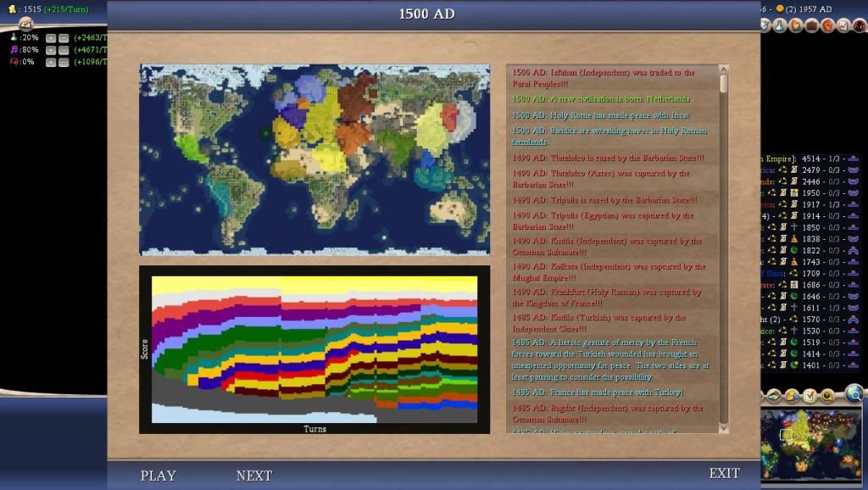Select the 'Holy Rome has made peace' message
This screenshot has width=868, height=490.
point(601,115)
